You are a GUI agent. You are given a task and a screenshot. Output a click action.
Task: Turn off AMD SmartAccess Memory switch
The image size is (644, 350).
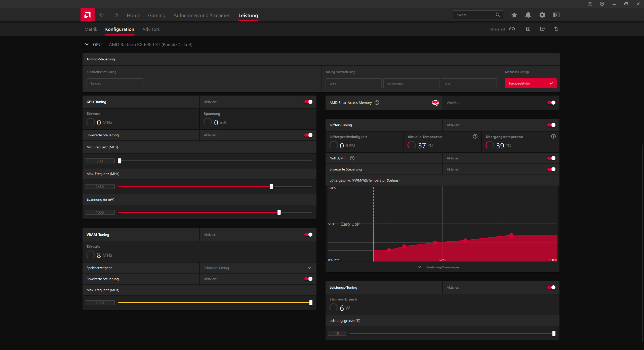click(551, 103)
